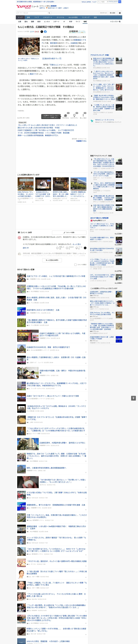This screenshot has width=138, height=644.
Task: Click うーん face icon on first comment
Action: [x=77, y=248]
